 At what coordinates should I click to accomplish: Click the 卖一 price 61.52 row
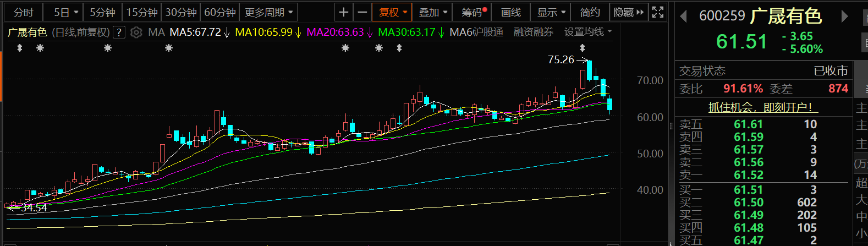(x=749, y=175)
